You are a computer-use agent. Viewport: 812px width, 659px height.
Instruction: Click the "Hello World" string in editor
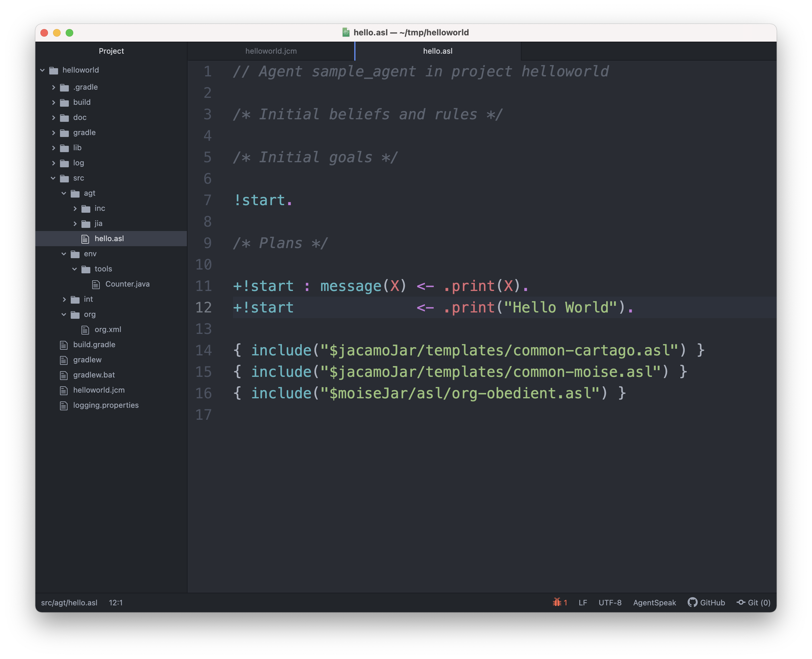point(561,308)
